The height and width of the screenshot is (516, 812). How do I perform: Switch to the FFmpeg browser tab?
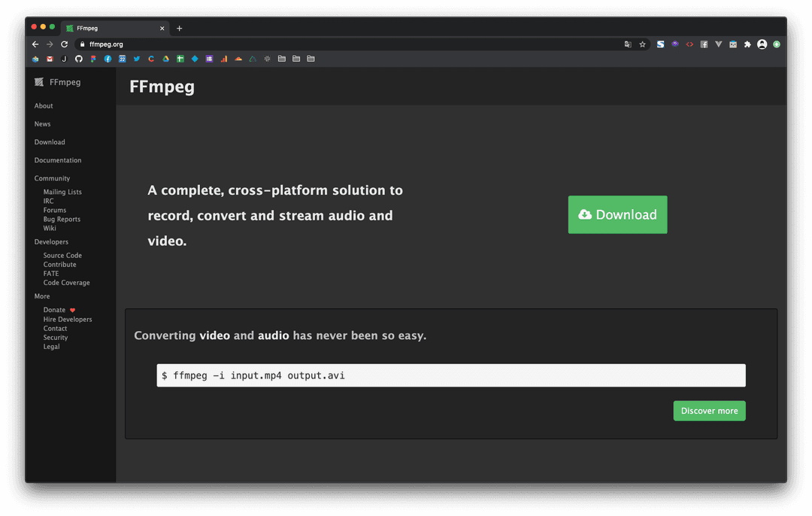coord(113,28)
